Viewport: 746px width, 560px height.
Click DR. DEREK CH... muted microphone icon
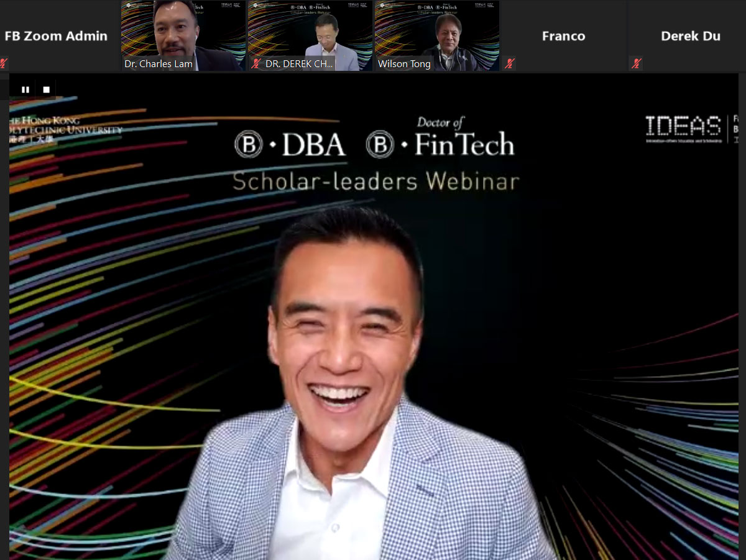[256, 64]
